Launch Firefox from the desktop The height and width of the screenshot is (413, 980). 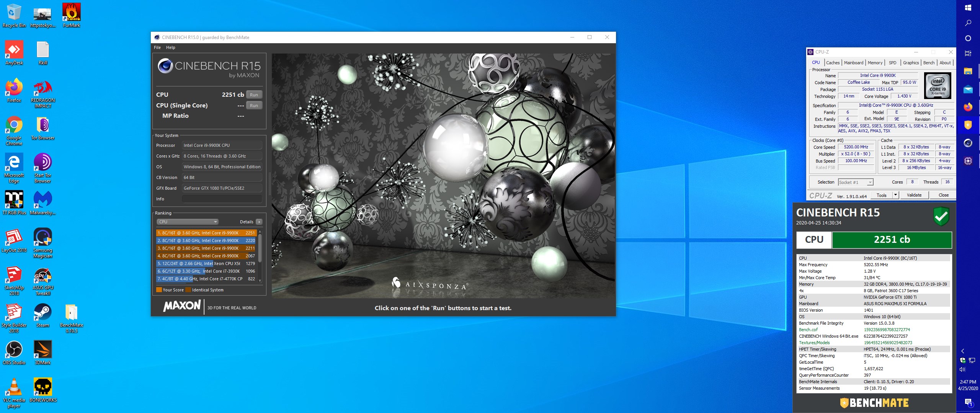[14, 90]
